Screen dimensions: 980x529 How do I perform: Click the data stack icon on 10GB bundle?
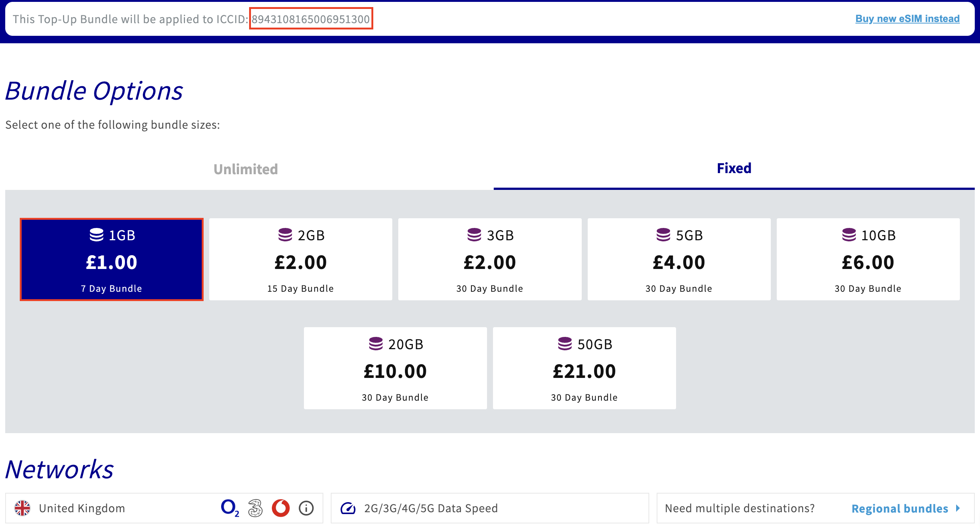[849, 235]
